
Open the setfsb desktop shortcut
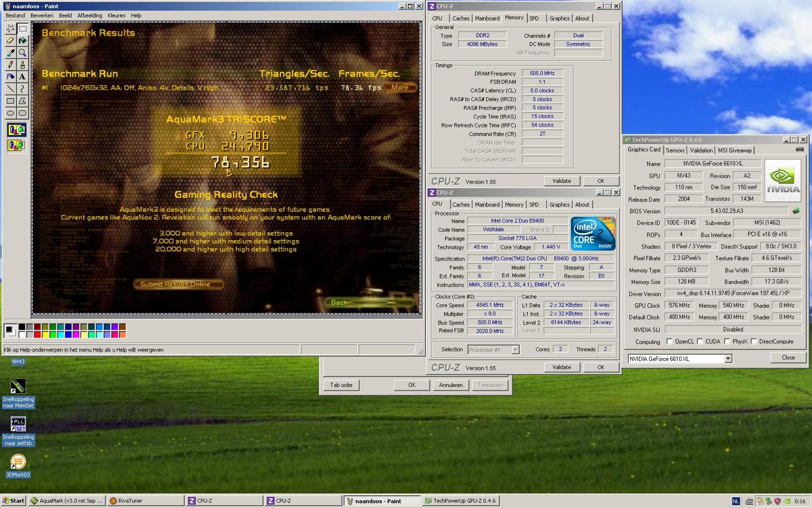point(18,431)
